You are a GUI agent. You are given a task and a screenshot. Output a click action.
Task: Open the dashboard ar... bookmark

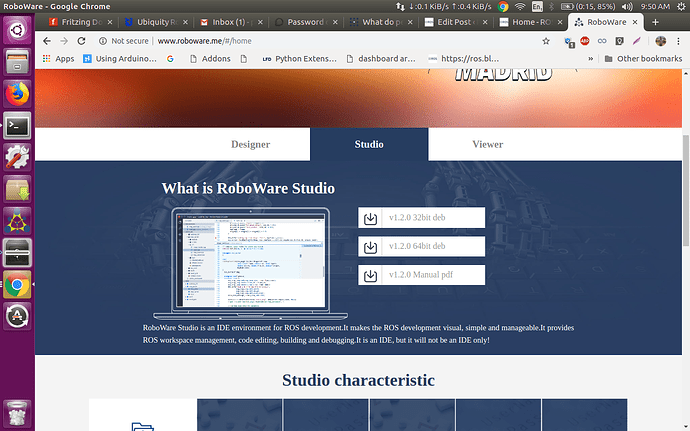click(x=381, y=59)
